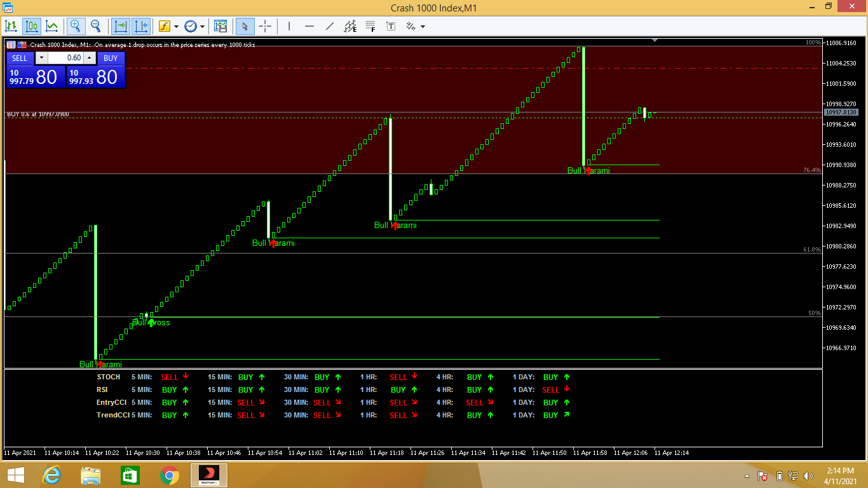The height and width of the screenshot is (488, 868).
Task: Toggle candlestick chart mode
Action: pyautogui.click(x=32, y=26)
